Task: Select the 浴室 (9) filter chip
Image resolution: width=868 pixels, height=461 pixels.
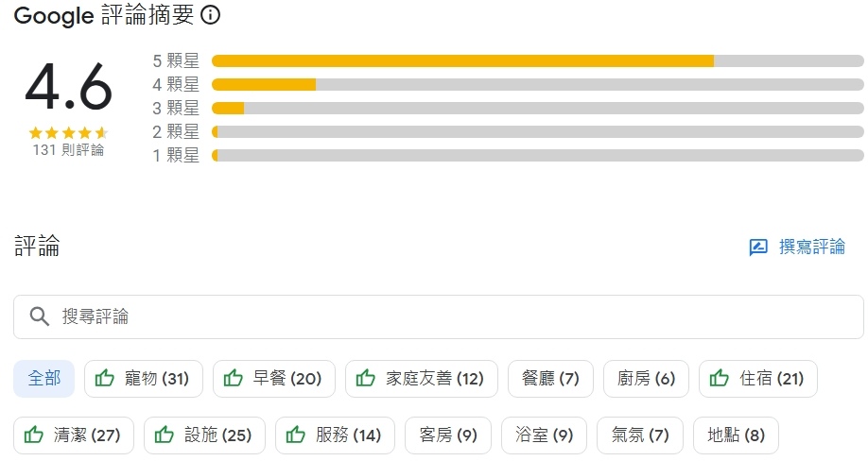Action: [544, 435]
